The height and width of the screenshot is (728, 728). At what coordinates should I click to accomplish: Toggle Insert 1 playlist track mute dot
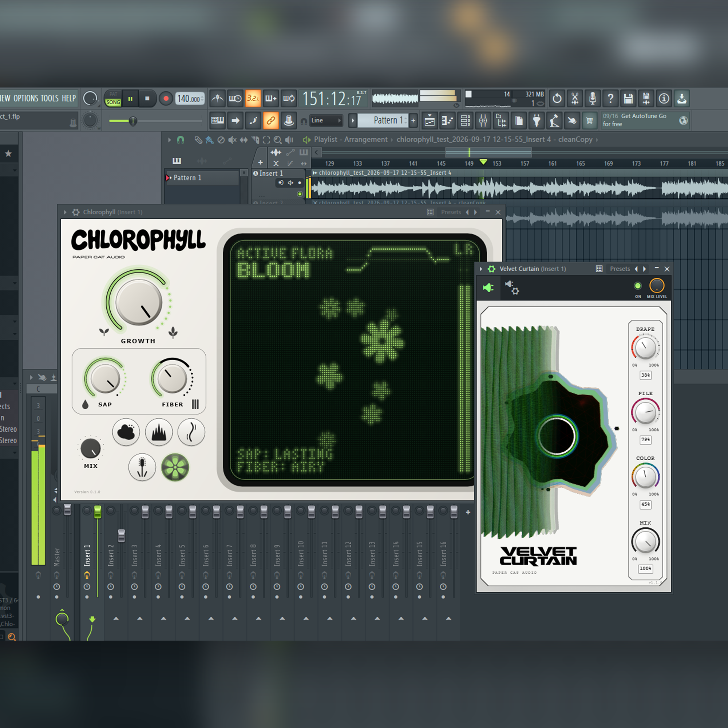click(300, 194)
